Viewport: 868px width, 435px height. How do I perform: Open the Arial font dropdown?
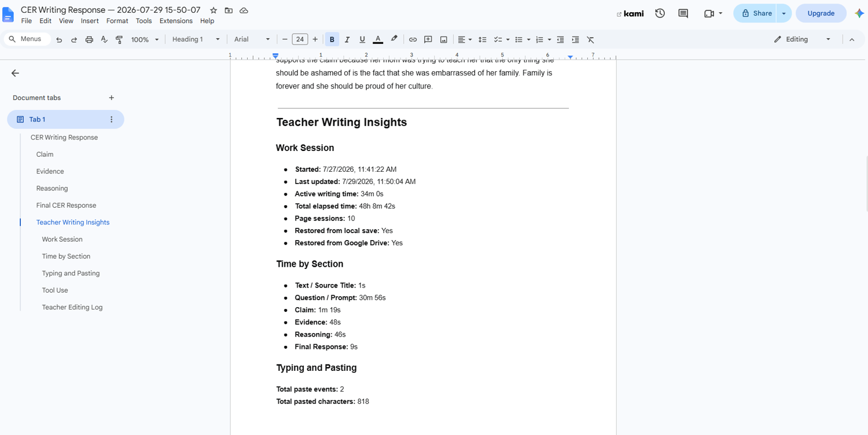point(252,39)
